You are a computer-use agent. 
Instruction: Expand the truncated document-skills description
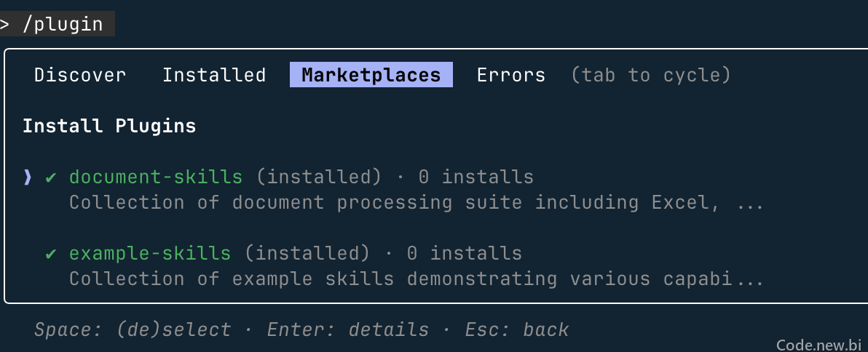[417, 202]
